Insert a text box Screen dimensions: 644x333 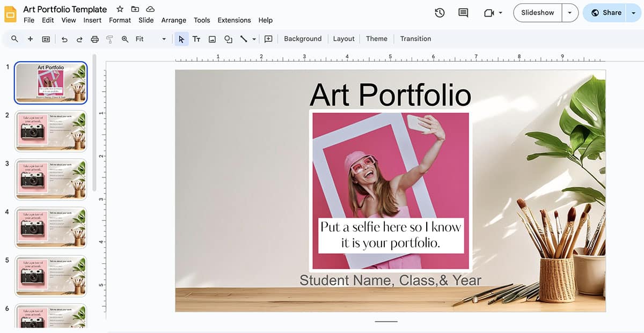[x=196, y=39]
